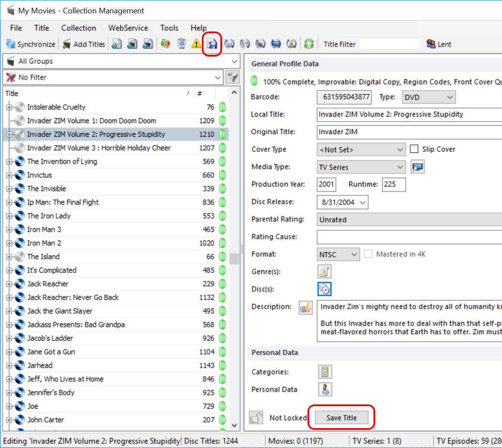502x448 pixels.
Task: Click the green refresh arrows toolbar icon
Action: click(x=309, y=44)
